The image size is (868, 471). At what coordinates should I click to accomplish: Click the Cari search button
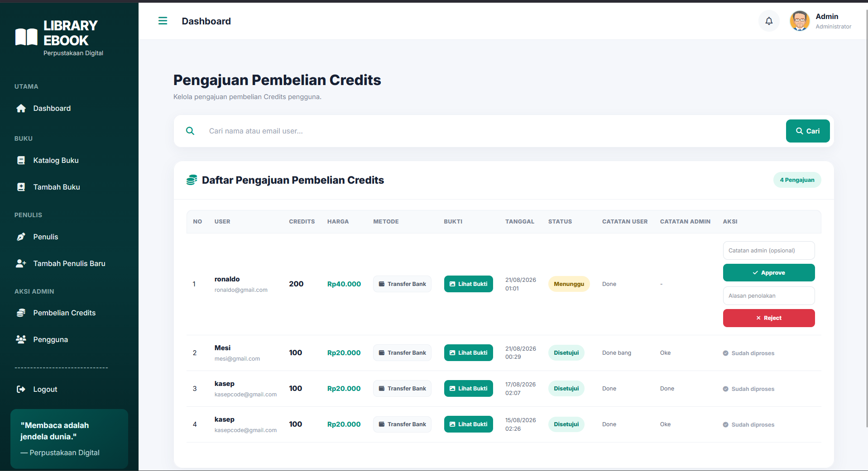(808, 131)
